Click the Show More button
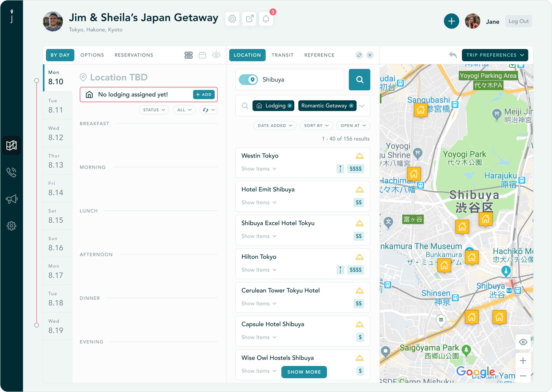The height and width of the screenshot is (392, 552). coord(304,372)
